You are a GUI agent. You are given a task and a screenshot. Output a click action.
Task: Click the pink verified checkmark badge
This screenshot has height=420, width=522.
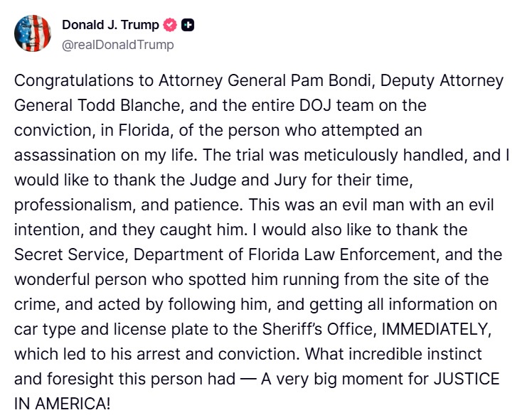171,25
